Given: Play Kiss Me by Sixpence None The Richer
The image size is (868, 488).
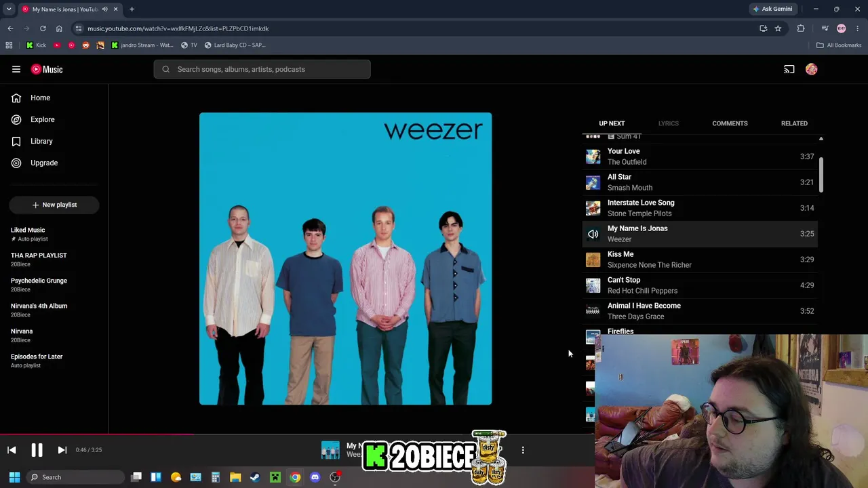Looking at the screenshot, I should (700, 260).
